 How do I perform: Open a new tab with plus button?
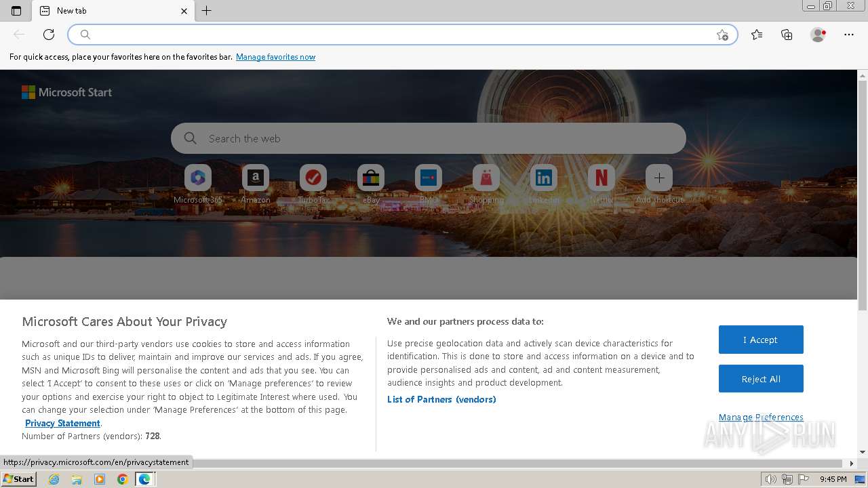click(207, 11)
